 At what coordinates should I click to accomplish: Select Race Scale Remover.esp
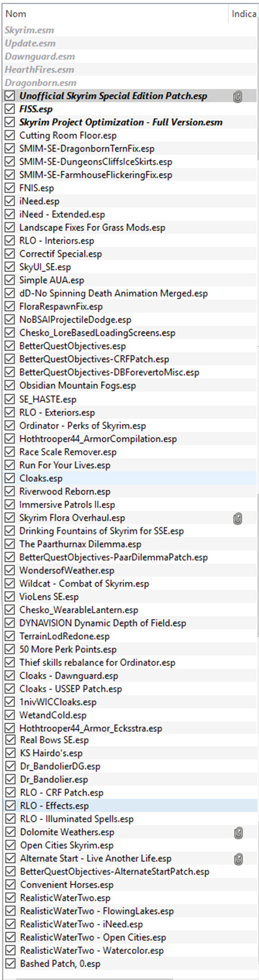(x=68, y=451)
